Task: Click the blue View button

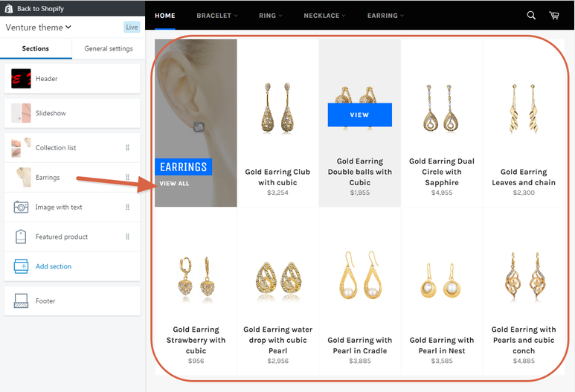Action: click(359, 115)
